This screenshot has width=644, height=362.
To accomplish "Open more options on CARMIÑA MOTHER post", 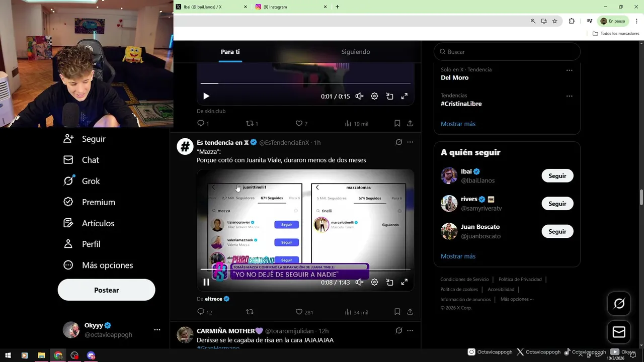I will coord(410,330).
